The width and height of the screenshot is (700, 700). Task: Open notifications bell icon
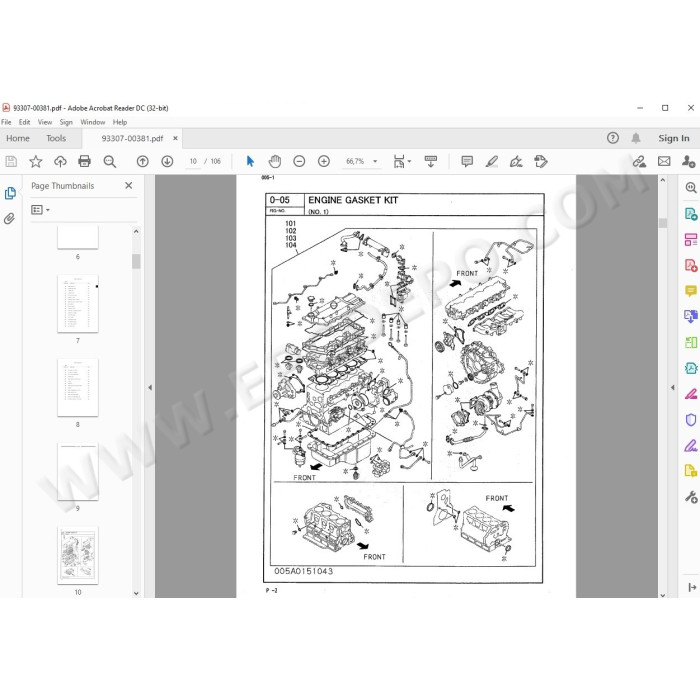636,138
